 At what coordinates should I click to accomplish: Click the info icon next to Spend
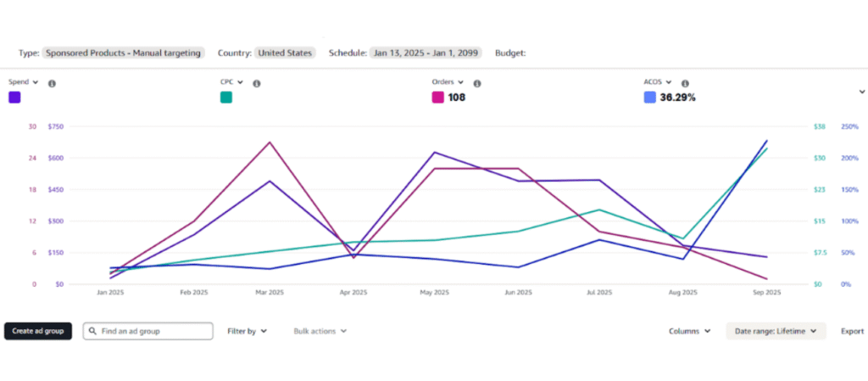coord(52,83)
